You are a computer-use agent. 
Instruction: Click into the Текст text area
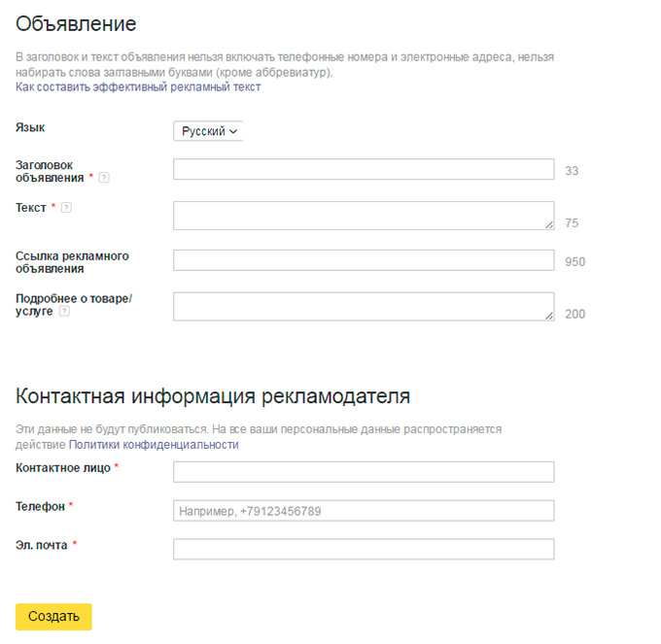(x=362, y=216)
